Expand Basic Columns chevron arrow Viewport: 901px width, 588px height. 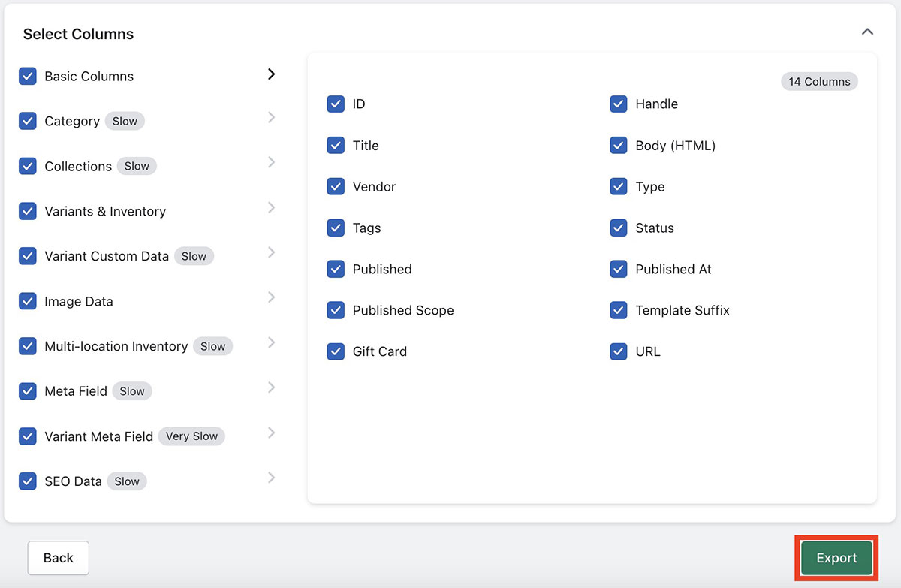(x=272, y=74)
